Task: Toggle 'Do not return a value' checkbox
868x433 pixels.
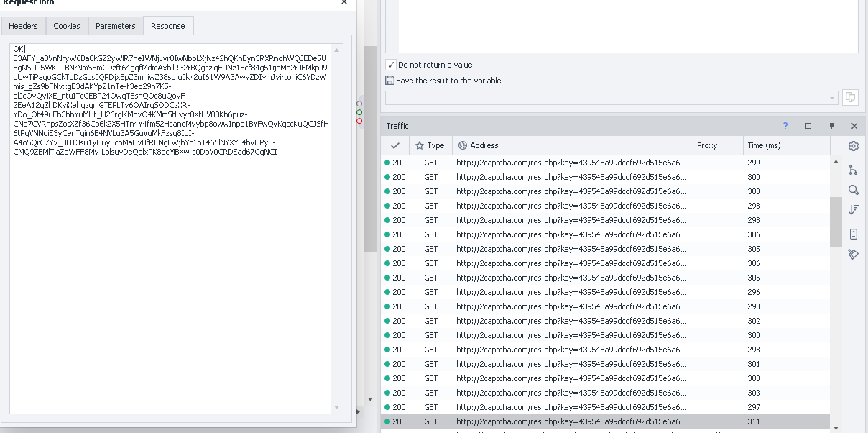Action: (391, 65)
